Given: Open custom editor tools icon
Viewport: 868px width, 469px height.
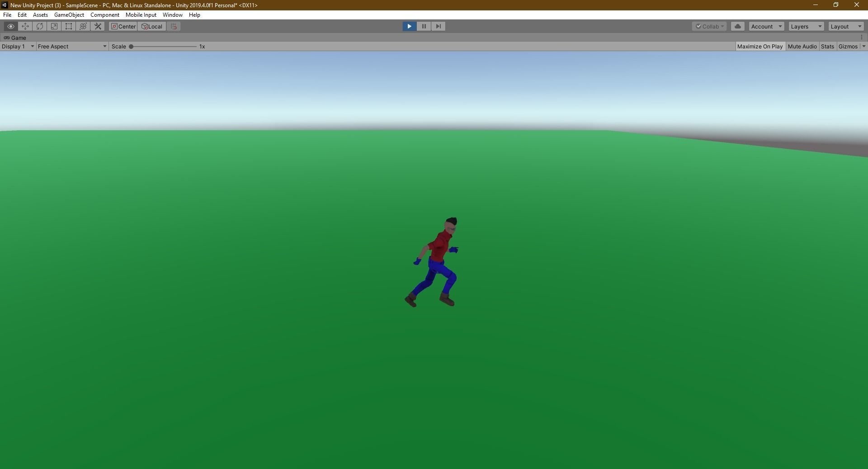Looking at the screenshot, I should pyautogui.click(x=98, y=26).
